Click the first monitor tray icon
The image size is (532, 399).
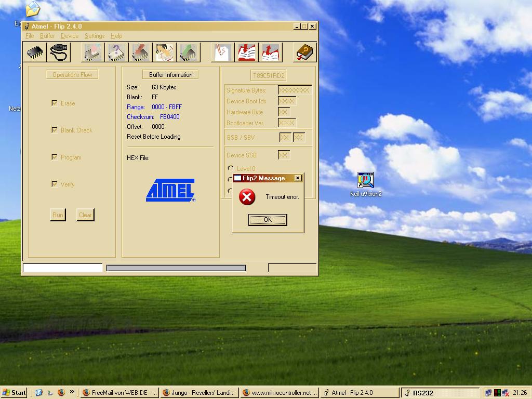[x=488, y=393]
